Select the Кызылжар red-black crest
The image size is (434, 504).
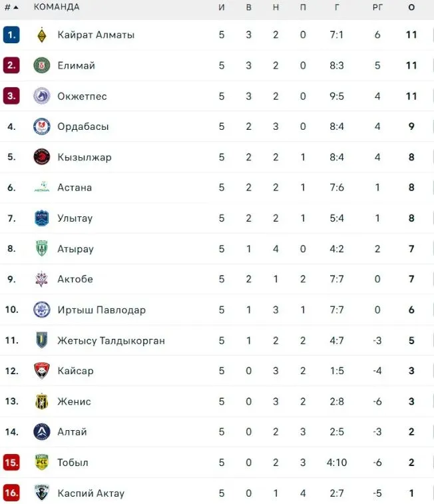pyautogui.click(x=42, y=157)
